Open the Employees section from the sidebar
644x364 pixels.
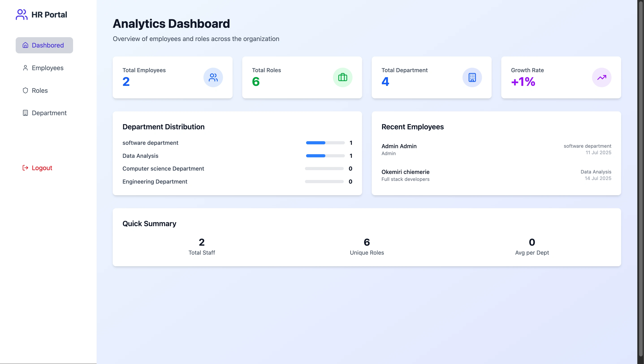tap(48, 68)
